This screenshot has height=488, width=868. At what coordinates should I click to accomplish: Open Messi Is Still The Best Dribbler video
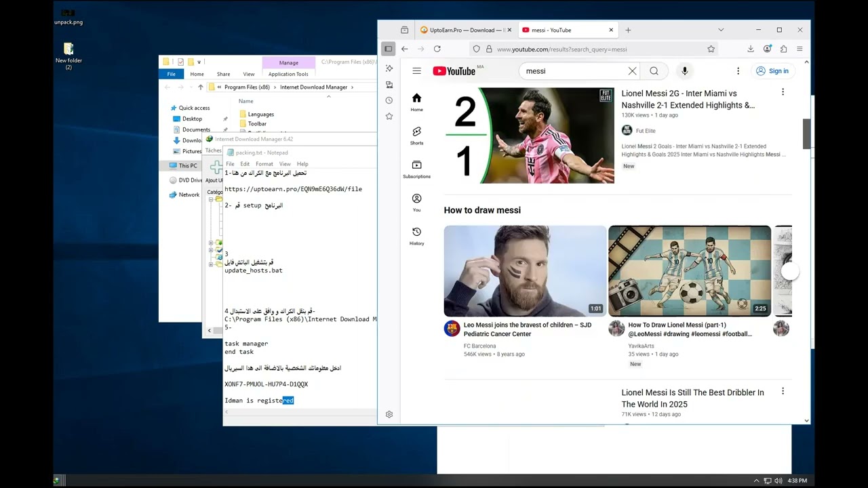point(692,399)
